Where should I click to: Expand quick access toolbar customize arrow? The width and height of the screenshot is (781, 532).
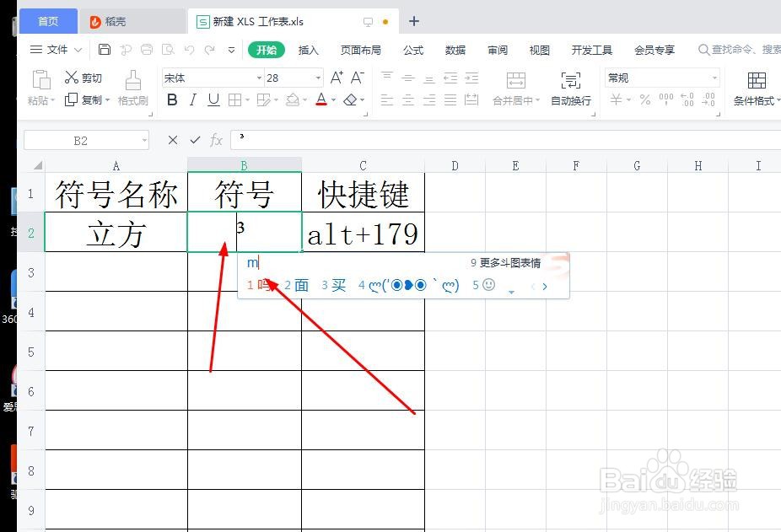231,50
